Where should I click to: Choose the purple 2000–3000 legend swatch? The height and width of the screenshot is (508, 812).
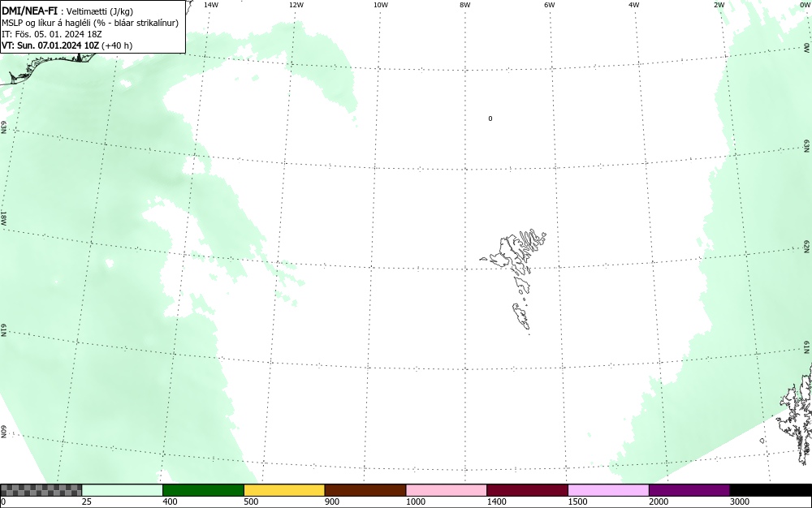pos(689,490)
